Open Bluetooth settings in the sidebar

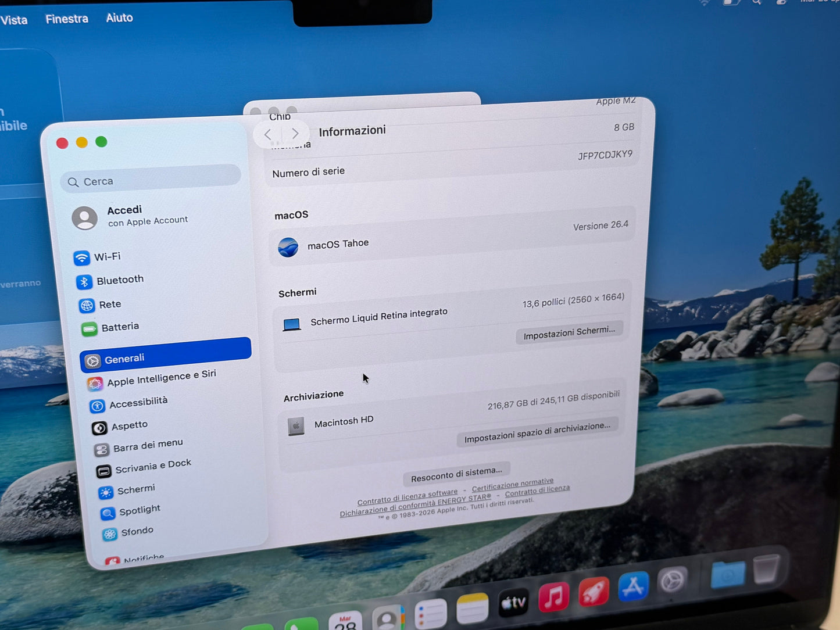110,281
